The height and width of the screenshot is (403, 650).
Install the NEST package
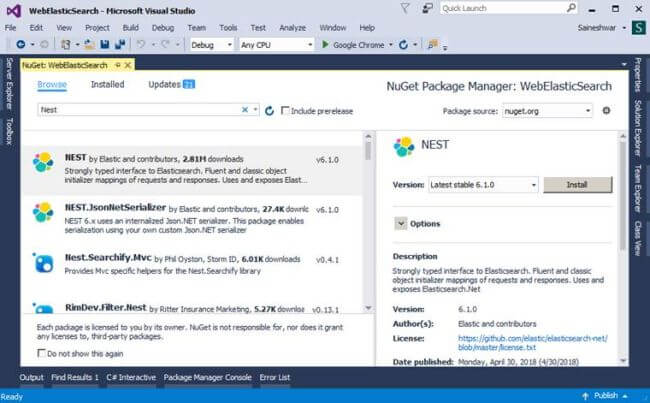(x=577, y=185)
